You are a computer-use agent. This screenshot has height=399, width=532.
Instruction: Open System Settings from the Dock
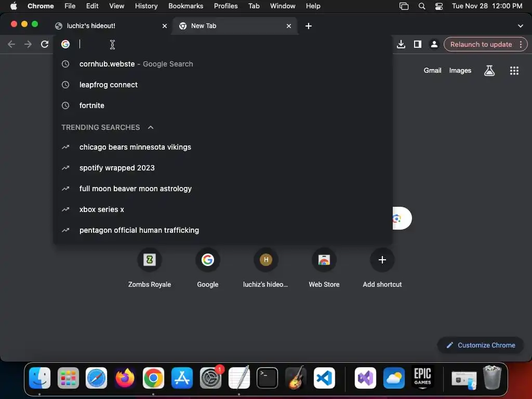coord(210,378)
